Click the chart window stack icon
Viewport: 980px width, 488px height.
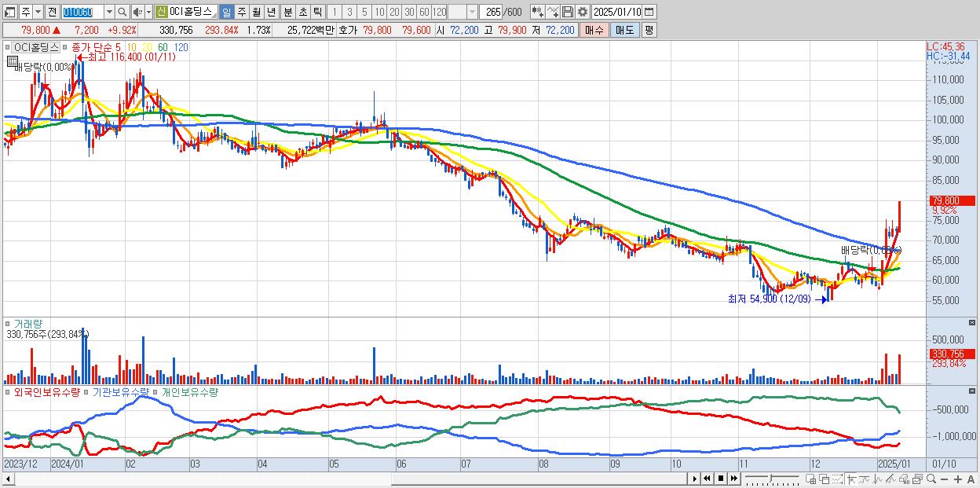pyautogui.click(x=918, y=479)
